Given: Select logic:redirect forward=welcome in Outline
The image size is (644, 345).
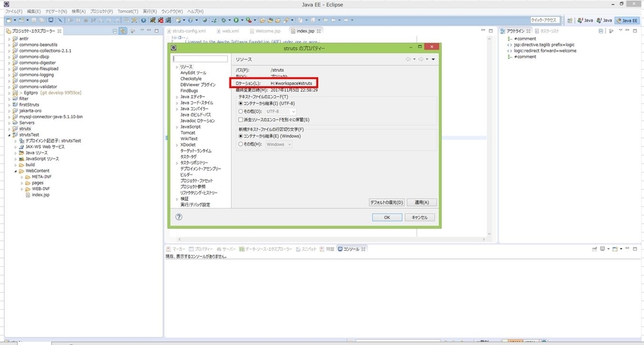Looking at the screenshot, I should (545, 50).
